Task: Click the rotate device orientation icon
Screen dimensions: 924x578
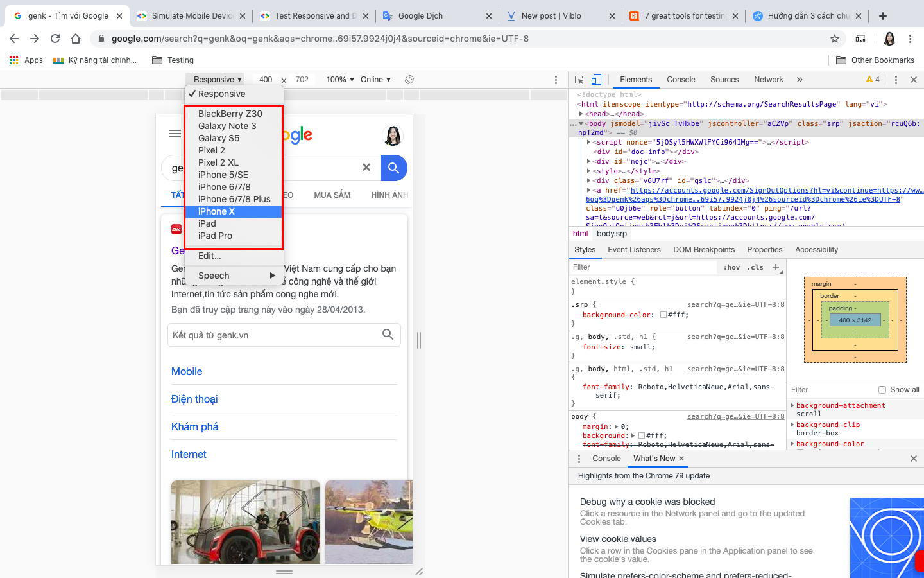Action: [x=409, y=80]
